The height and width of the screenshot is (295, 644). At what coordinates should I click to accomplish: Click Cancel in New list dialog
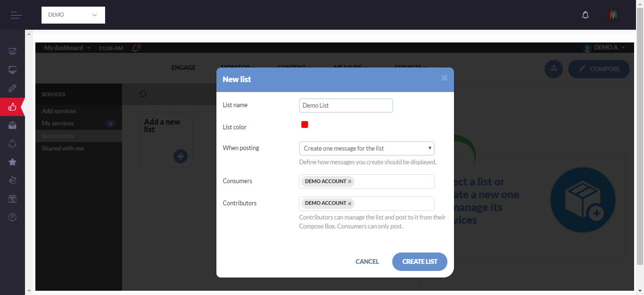point(367,261)
